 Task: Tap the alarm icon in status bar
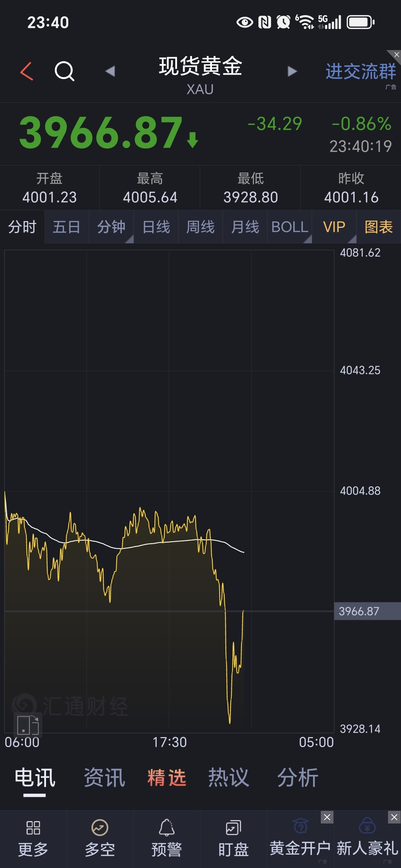coord(284,22)
